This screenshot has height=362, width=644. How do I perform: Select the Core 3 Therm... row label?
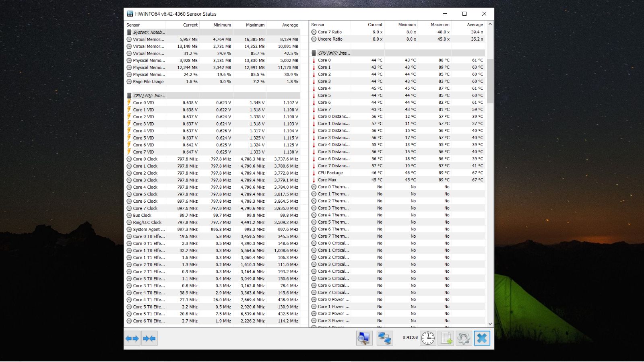point(333,208)
